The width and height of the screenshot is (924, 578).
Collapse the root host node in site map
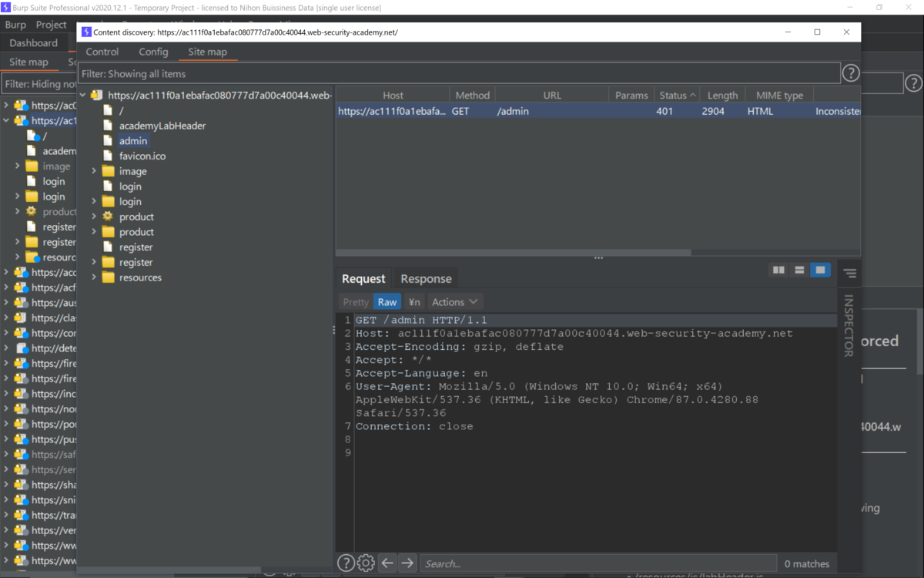click(x=83, y=96)
